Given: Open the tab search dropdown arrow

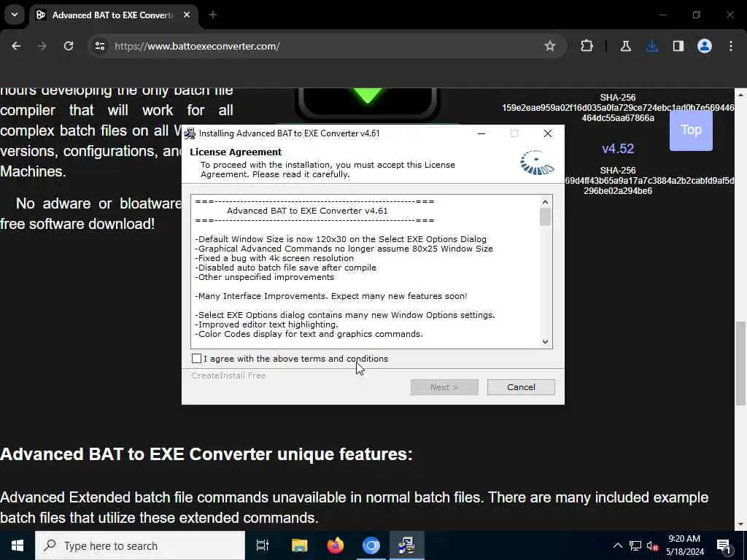Looking at the screenshot, I should 15,15.
